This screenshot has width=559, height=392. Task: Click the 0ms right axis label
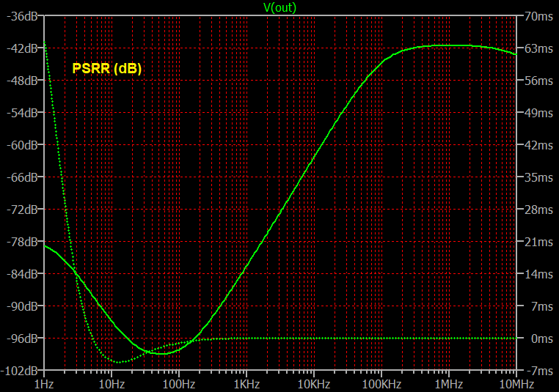point(542,339)
